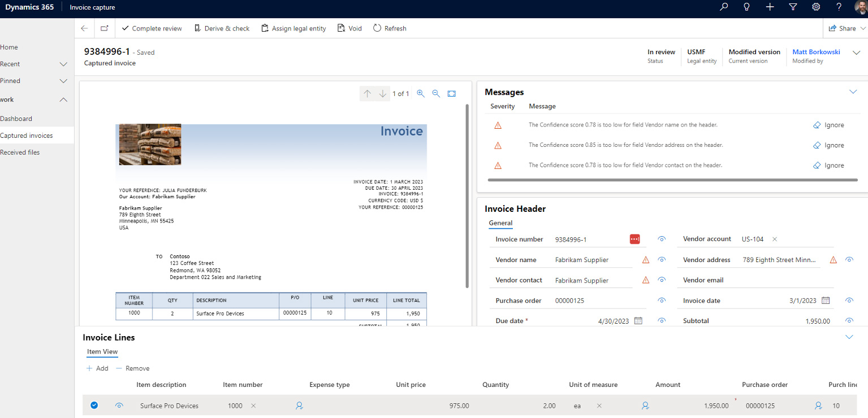Uncheck the Surface Pro Devices line checkbox
Image resolution: width=868 pixels, height=418 pixels.
tap(94, 405)
